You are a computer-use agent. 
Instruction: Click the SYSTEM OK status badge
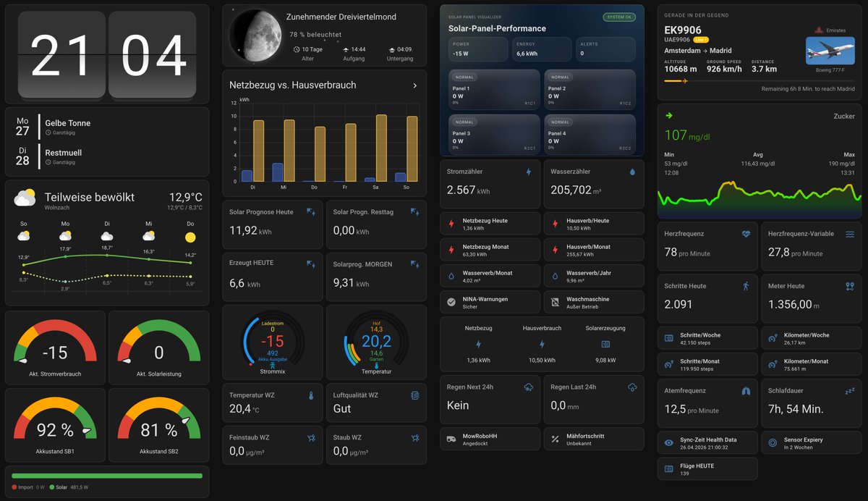coord(619,17)
